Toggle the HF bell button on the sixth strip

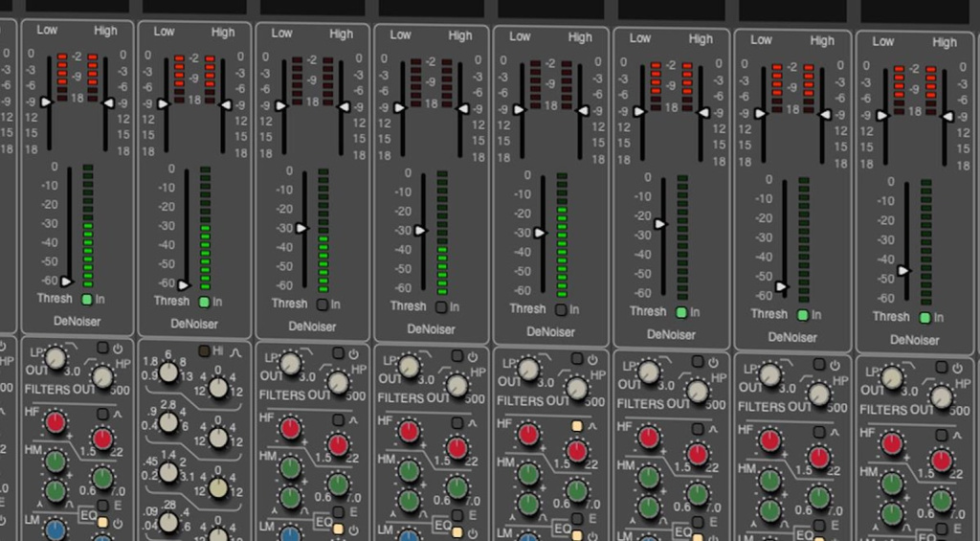[698, 429]
